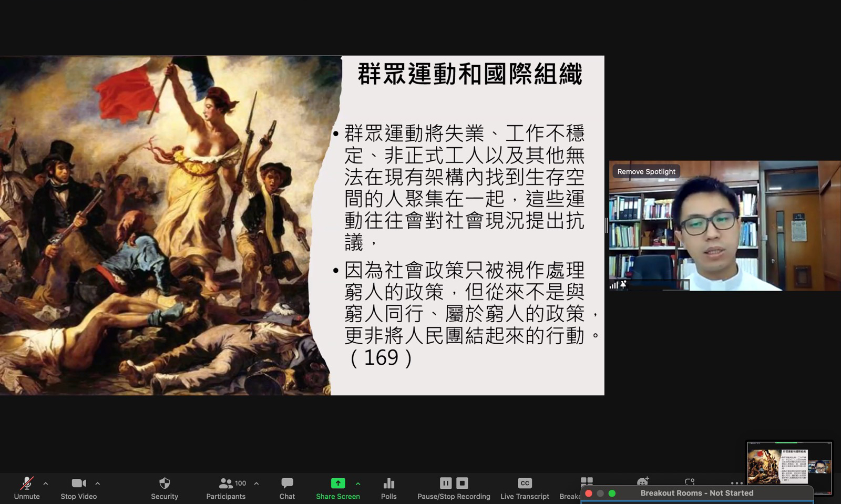841x504 pixels.
Task: Stop the recording
Action: click(x=462, y=483)
